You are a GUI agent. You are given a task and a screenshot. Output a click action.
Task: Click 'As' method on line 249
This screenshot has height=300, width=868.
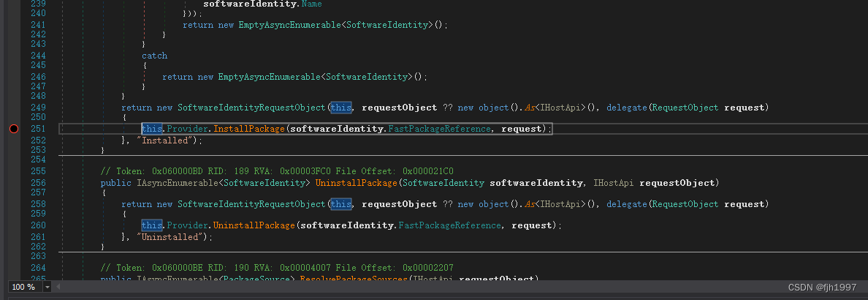click(530, 108)
